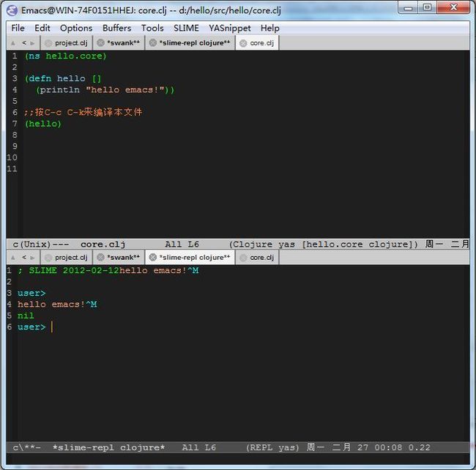Click the Emacs icon in title bar
This screenshot has width=476, height=470.
pyautogui.click(x=12, y=11)
